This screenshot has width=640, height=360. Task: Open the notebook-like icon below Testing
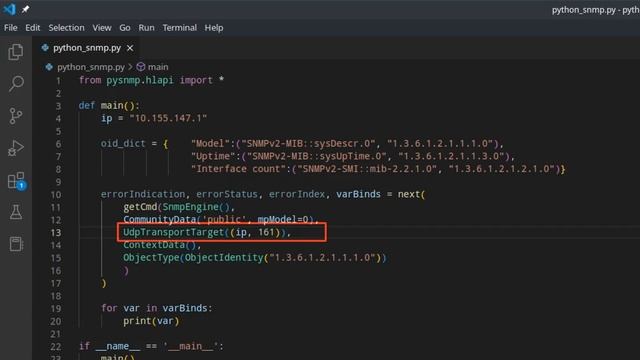16,244
